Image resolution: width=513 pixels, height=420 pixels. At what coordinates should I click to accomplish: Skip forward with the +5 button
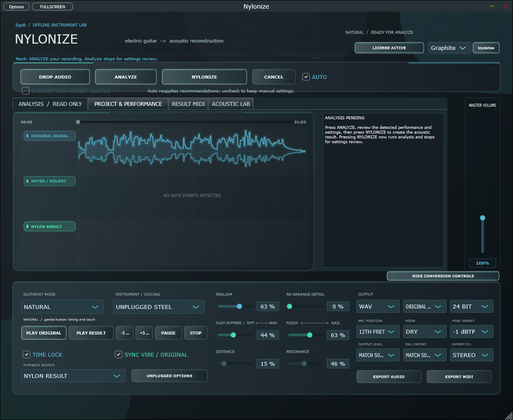click(144, 333)
